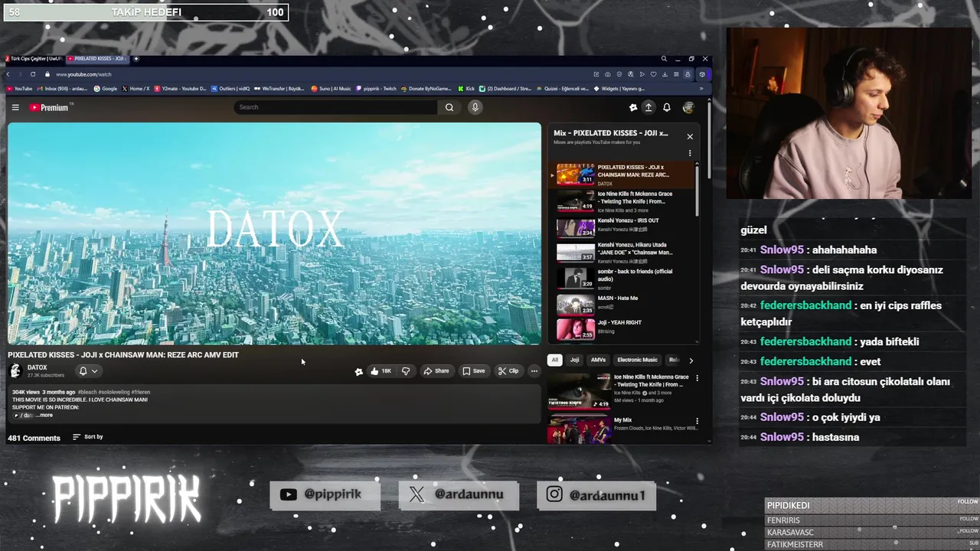Create a Clip with the scissors button
Viewport: 980px width, 551px height.
coord(508,370)
